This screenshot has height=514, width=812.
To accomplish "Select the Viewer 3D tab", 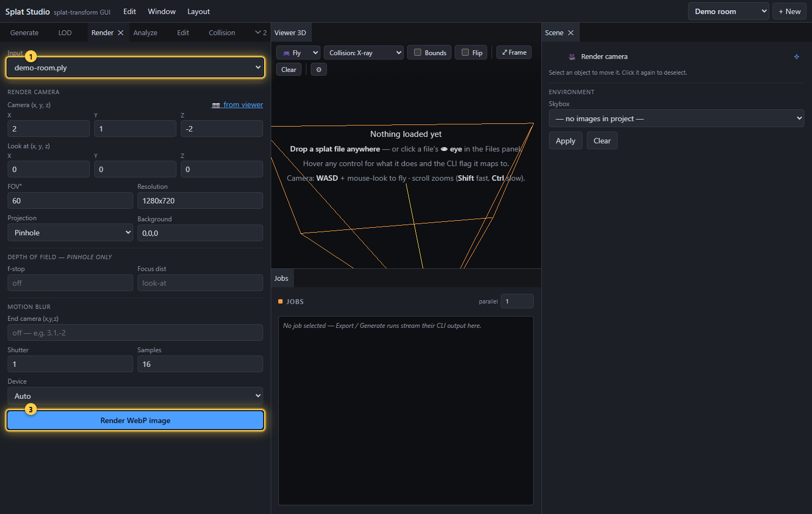I will click(x=290, y=33).
